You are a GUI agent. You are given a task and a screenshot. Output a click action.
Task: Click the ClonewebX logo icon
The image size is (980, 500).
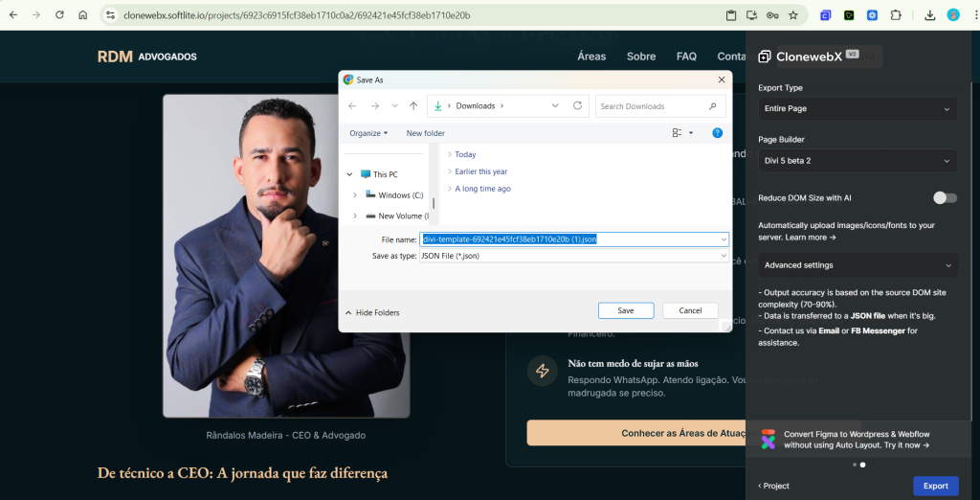pyautogui.click(x=765, y=57)
